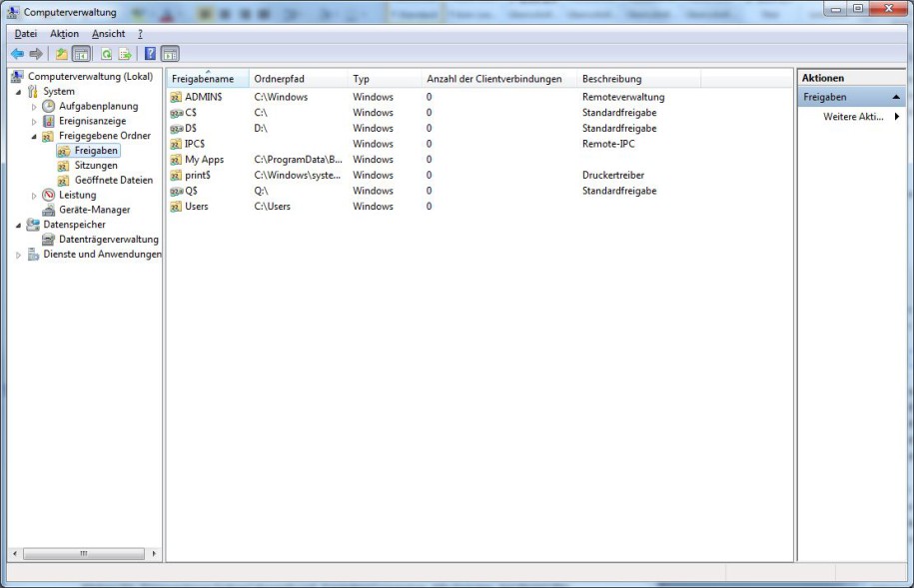The height and width of the screenshot is (588, 914).
Task: Sort by the Freigabename column header
Action: (208, 79)
